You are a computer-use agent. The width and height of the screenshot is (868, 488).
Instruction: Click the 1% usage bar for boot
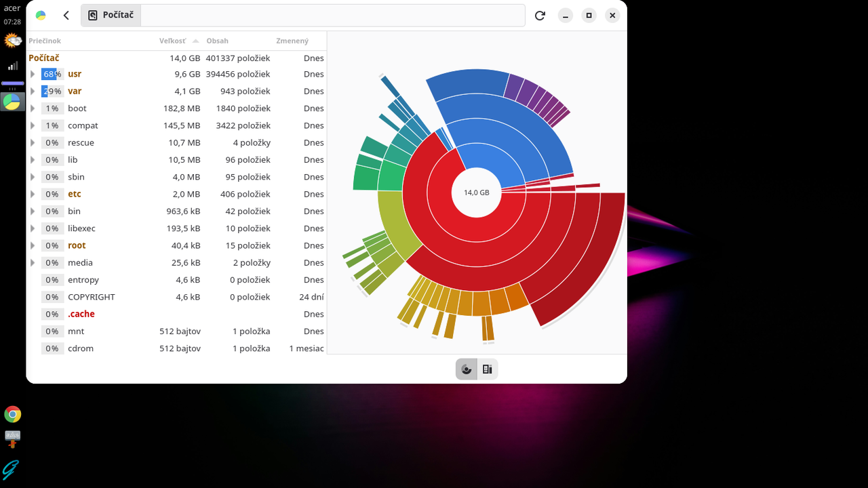click(x=52, y=108)
